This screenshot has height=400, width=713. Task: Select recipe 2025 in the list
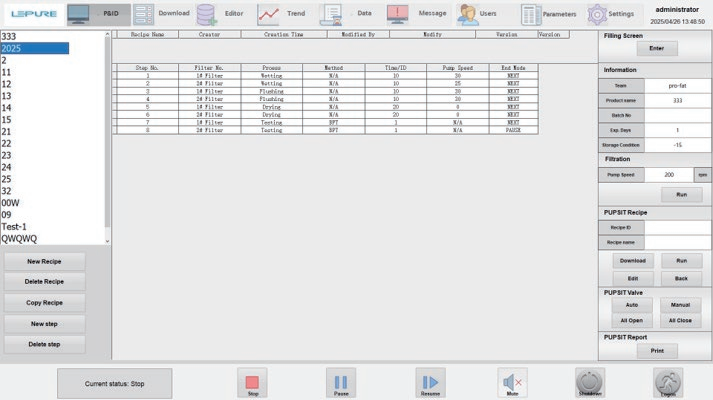35,47
